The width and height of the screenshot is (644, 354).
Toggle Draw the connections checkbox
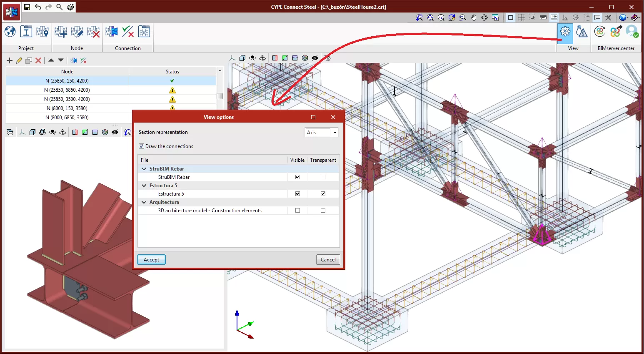[142, 146]
